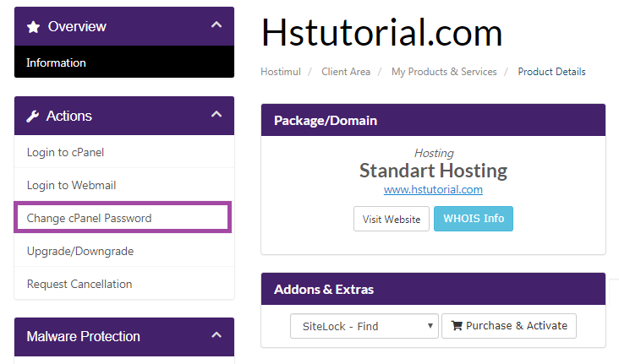Screen dimensions: 619x364
Task: Click the wrench icon beside Actions
Action: pyautogui.click(x=33, y=116)
